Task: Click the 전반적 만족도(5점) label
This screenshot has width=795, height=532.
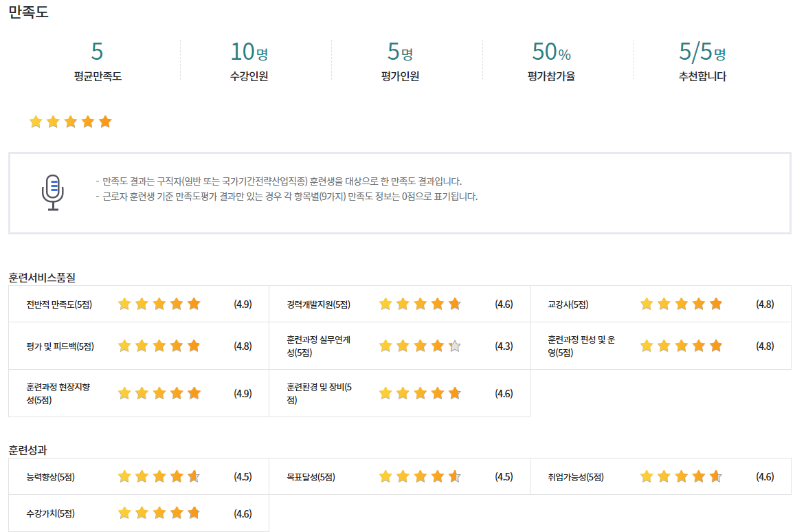Action: tap(59, 304)
